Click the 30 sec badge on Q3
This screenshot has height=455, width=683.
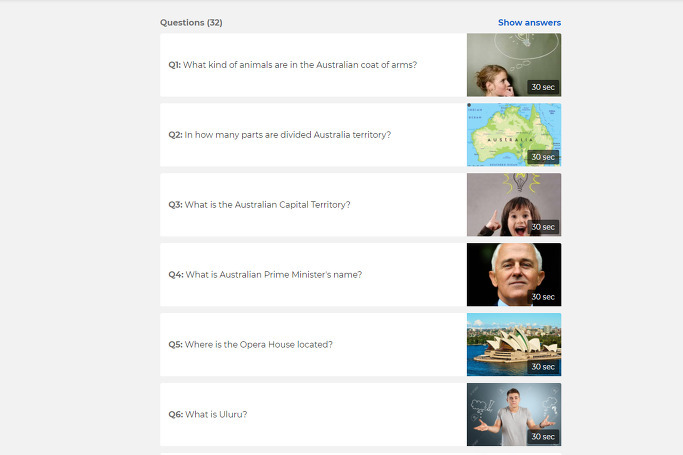(x=543, y=227)
